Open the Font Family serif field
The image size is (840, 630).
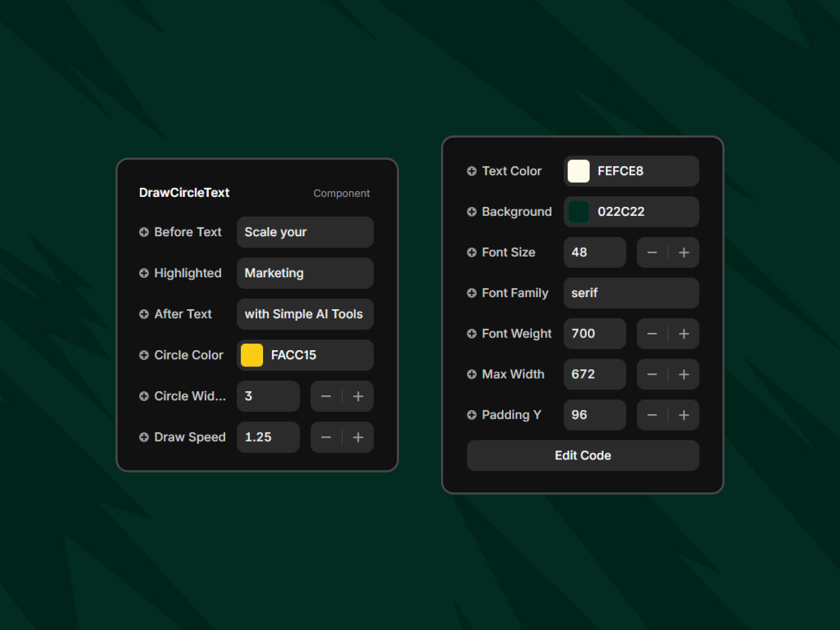click(x=631, y=293)
